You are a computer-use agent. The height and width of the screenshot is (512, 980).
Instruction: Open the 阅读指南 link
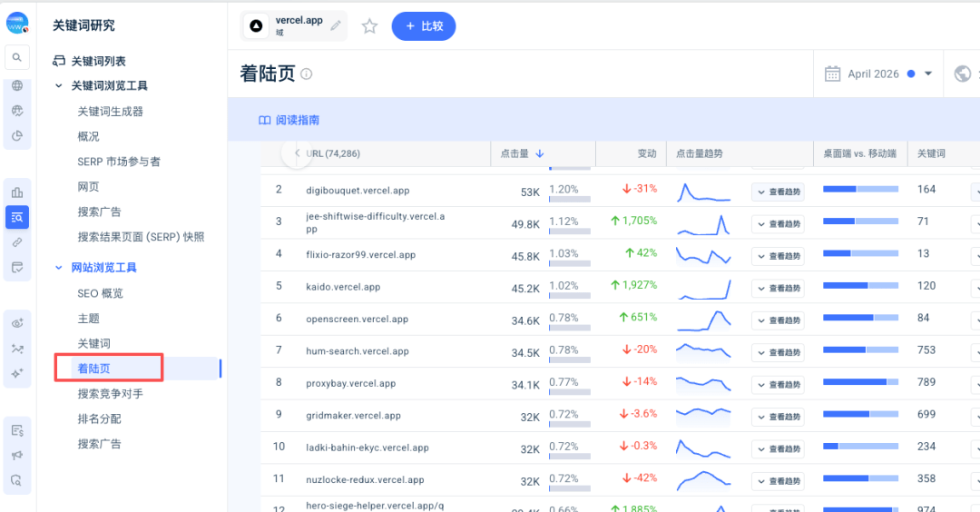point(298,120)
